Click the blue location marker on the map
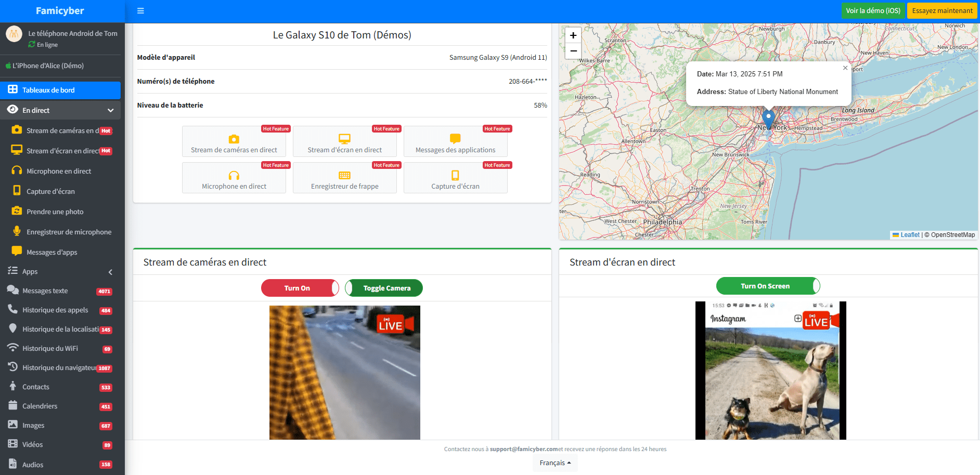Screen dimensions: 980x475 [x=768, y=119]
